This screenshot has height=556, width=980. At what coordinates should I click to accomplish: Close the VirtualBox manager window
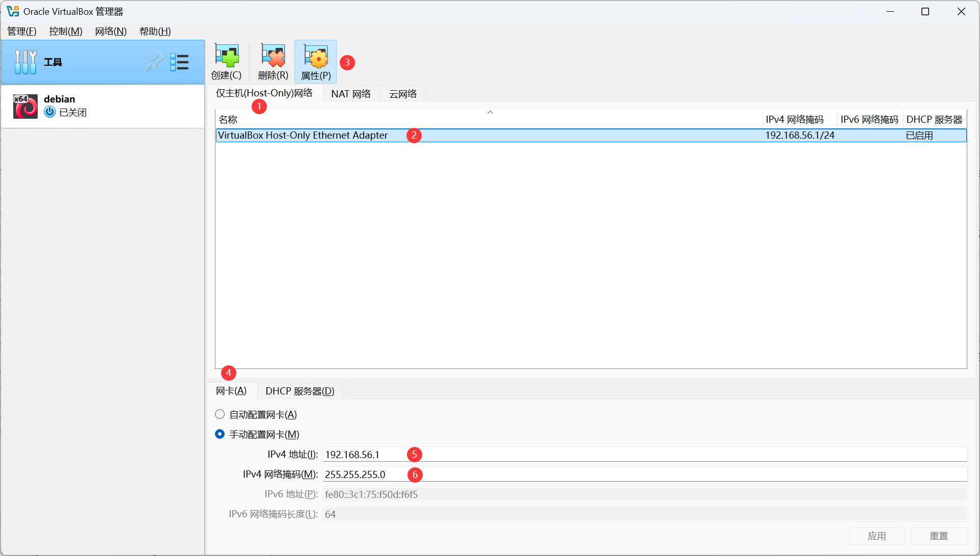point(961,11)
